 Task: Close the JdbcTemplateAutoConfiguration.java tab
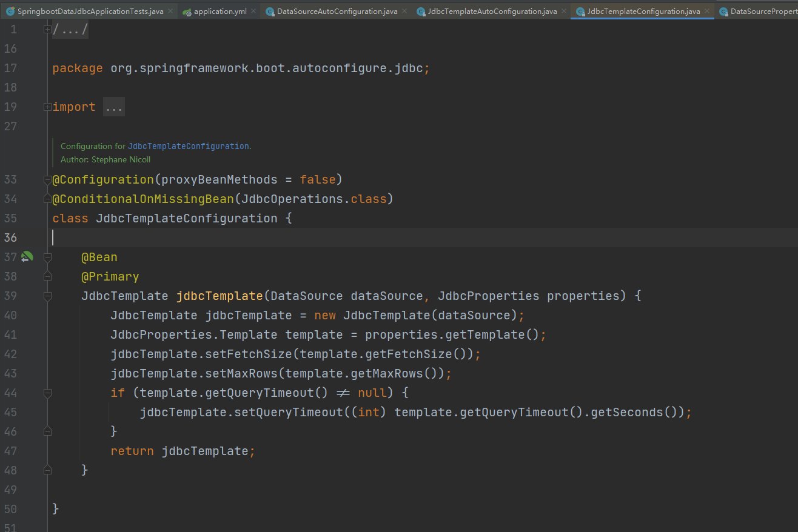coord(564,11)
